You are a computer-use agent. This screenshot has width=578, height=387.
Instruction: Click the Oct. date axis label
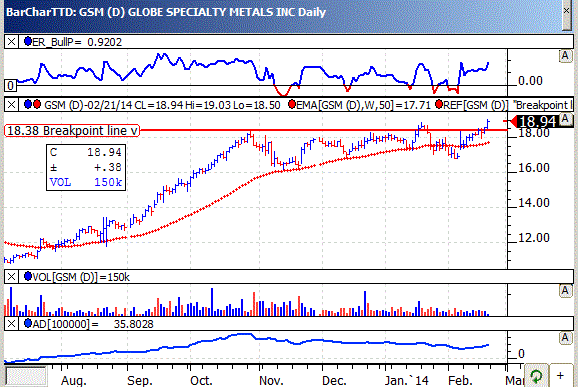[201, 380]
